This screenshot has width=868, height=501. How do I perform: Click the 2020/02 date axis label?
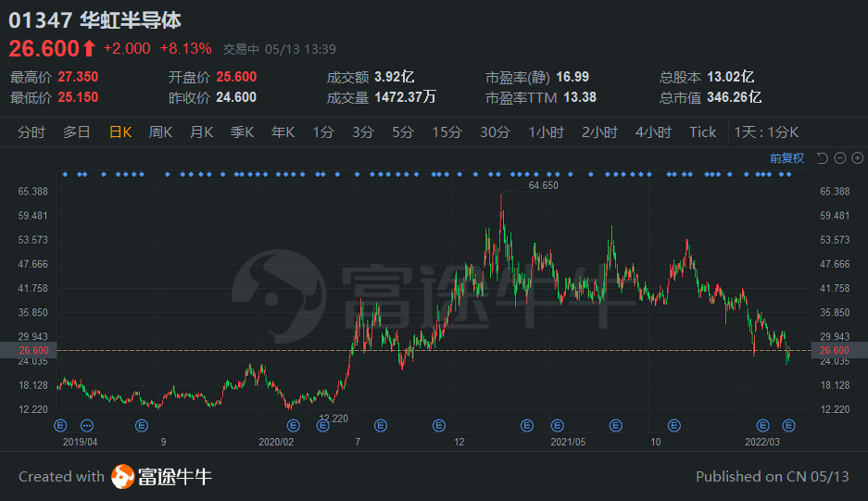(x=276, y=442)
